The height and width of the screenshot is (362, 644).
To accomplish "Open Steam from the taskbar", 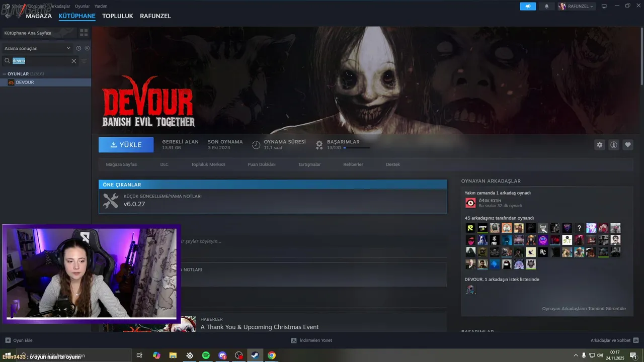I will click(255, 355).
